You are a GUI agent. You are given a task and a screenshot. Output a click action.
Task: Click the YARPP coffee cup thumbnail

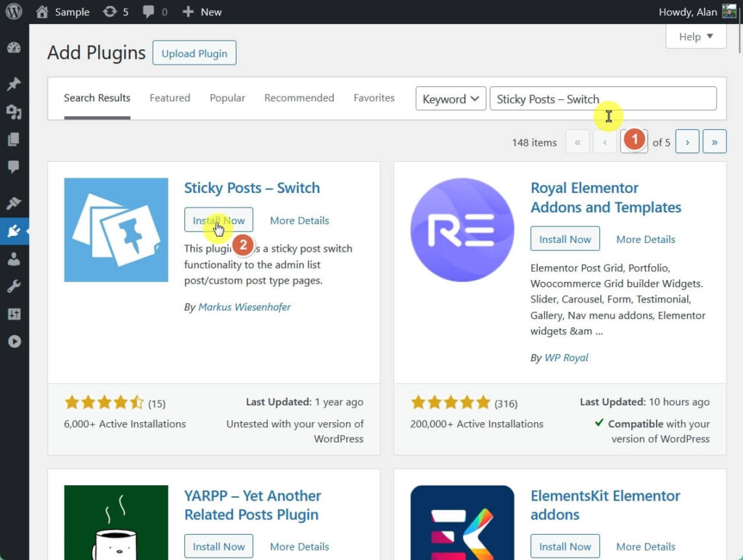(x=116, y=522)
